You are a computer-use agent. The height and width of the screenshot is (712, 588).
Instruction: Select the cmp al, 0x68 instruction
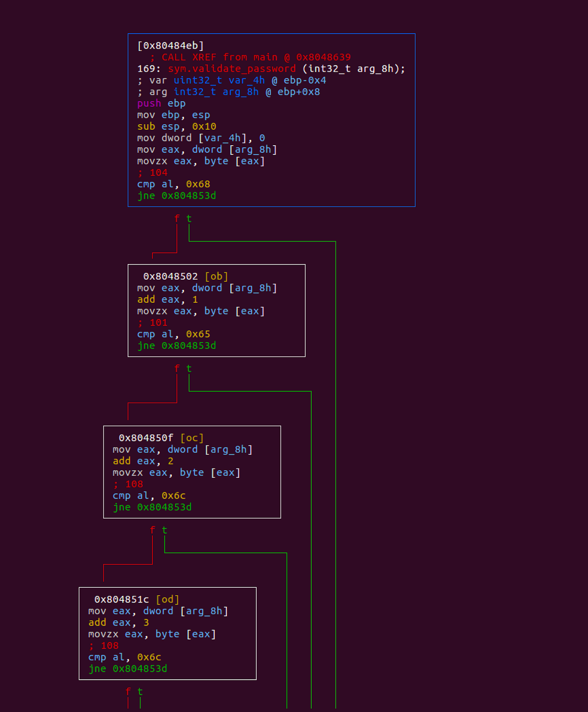click(x=173, y=184)
